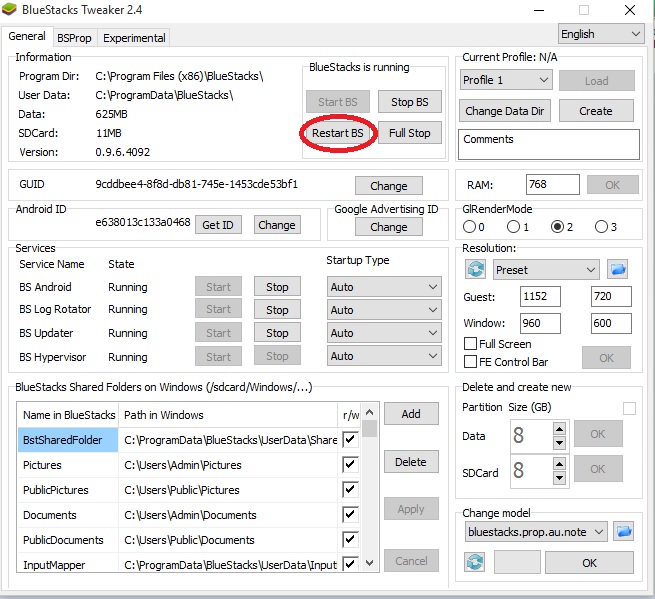The image size is (655, 599).
Task: Click the Get ID button
Action: 218,225
